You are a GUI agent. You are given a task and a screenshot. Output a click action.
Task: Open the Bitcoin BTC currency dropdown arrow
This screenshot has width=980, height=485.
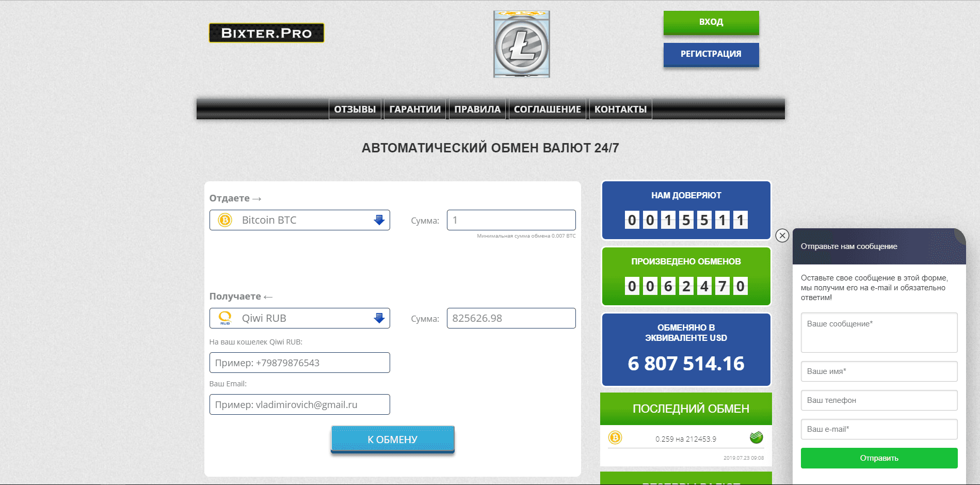pyautogui.click(x=380, y=220)
